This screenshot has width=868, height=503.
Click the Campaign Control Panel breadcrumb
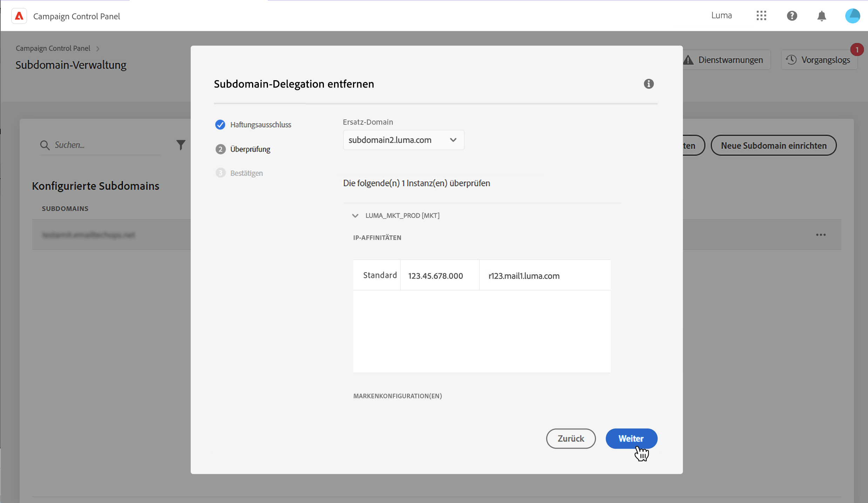pyautogui.click(x=53, y=48)
